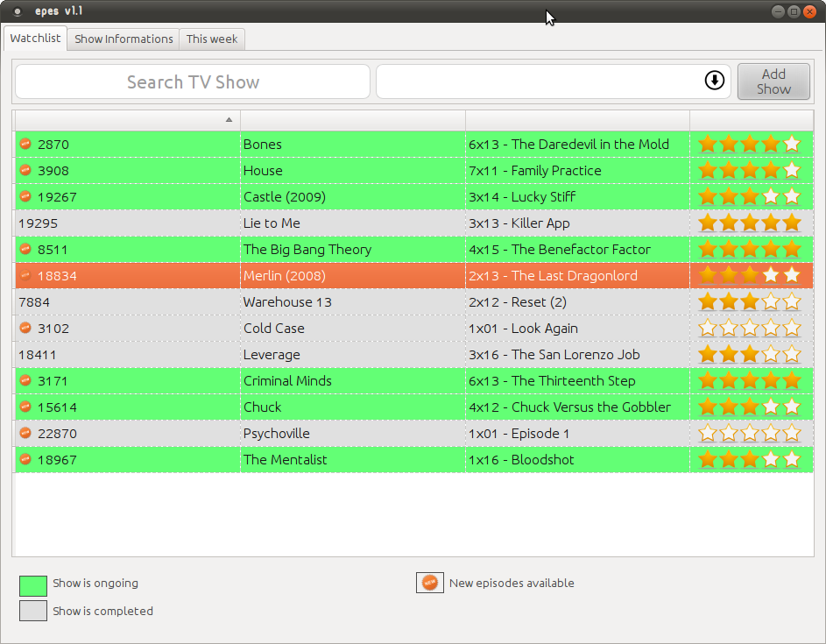Select the Warehouse 13 title cell
This screenshot has height=644, width=826.
click(353, 302)
